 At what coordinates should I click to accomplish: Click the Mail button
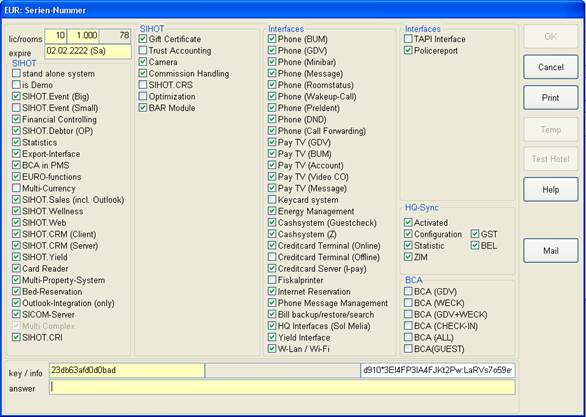click(550, 251)
